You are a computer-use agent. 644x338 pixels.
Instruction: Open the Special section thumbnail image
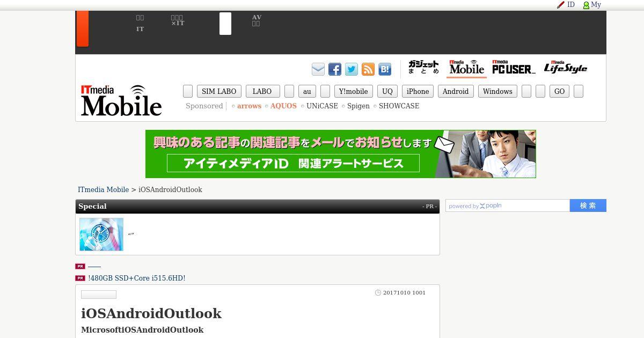click(x=101, y=234)
